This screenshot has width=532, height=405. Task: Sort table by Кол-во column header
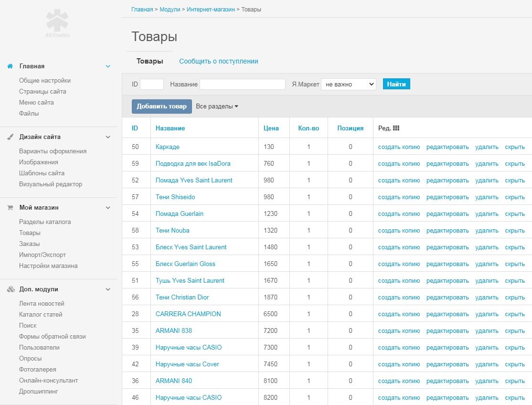click(x=309, y=128)
